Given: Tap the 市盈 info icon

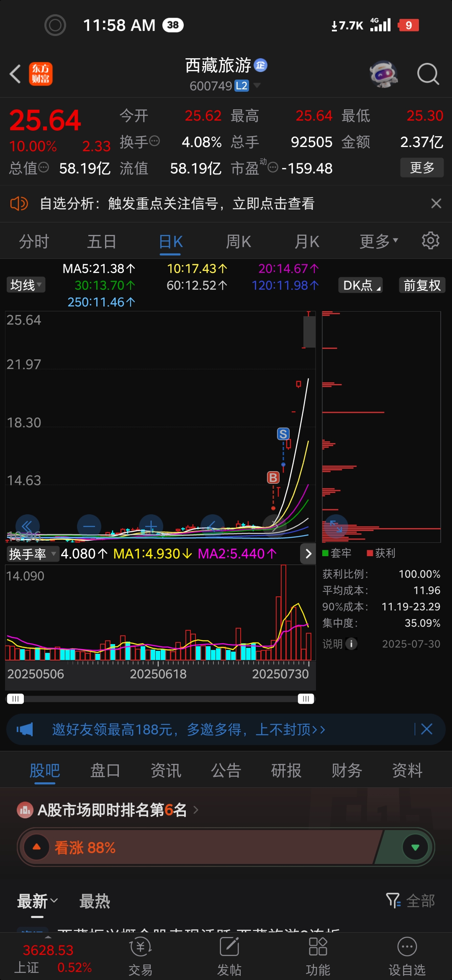Looking at the screenshot, I should (x=273, y=168).
